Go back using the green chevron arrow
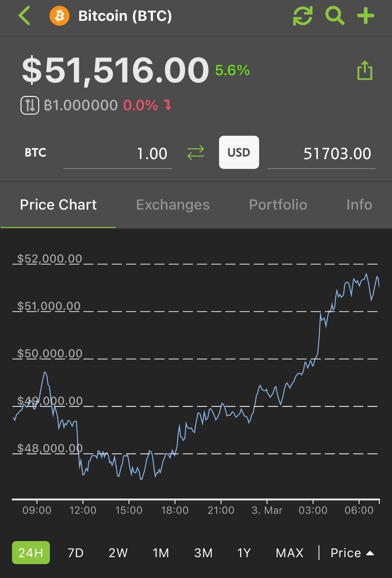This screenshot has height=578, width=392. coord(24,15)
